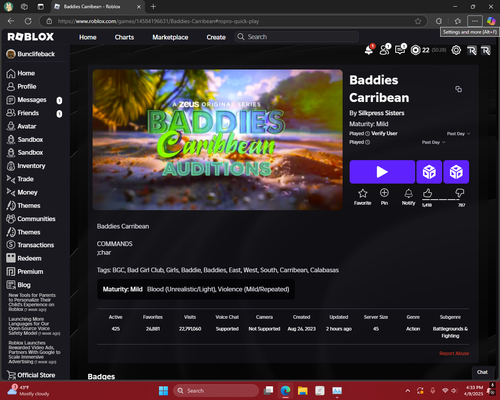Open Inventory from the sidebar
Image resolution: width=500 pixels, height=400 pixels.
tap(26, 166)
